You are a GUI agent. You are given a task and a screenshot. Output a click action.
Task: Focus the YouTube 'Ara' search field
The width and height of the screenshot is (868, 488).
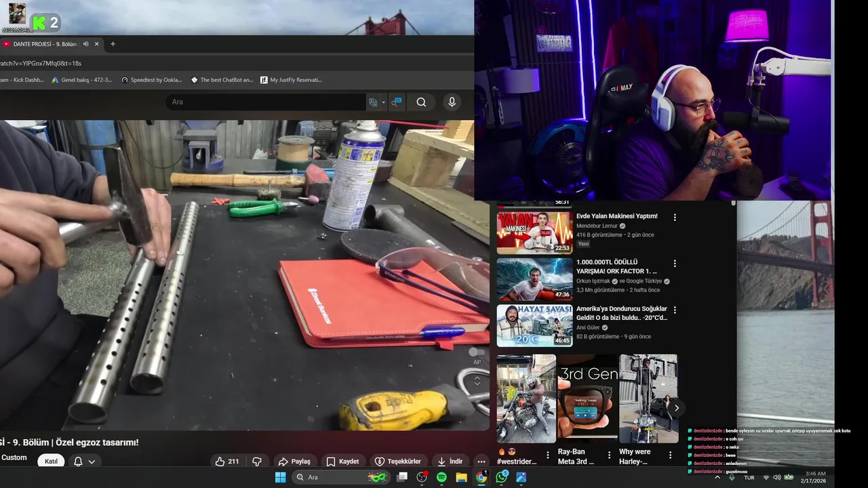[266, 102]
